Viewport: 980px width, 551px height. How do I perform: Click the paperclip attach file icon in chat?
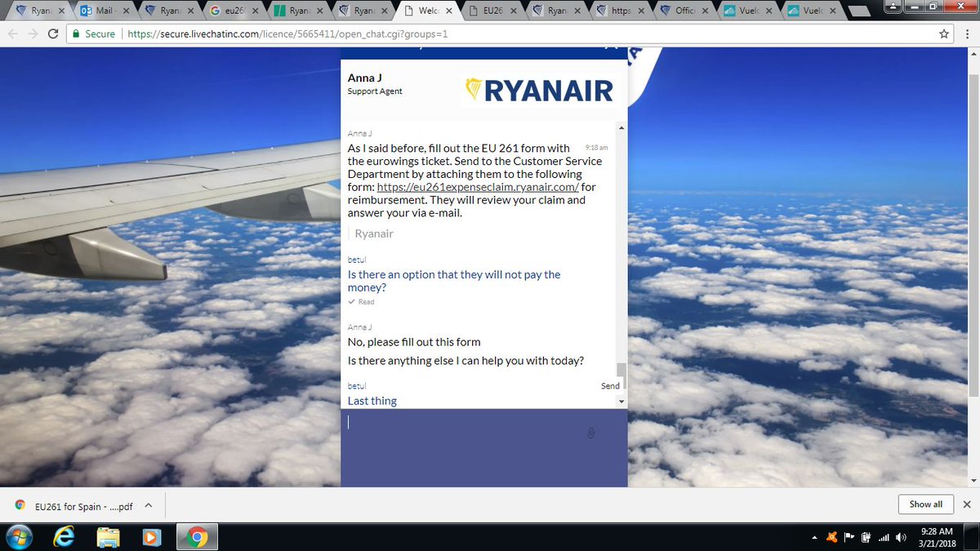(590, 433)
